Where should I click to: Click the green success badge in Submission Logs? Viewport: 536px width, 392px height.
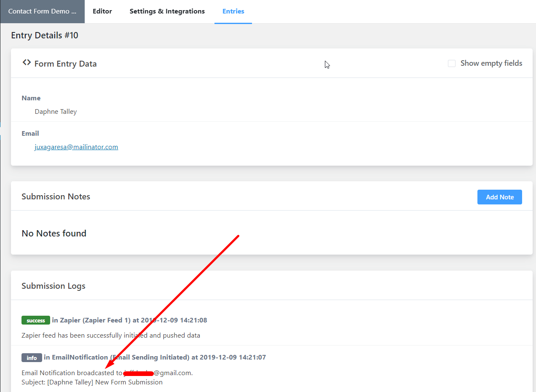(36, 320)
